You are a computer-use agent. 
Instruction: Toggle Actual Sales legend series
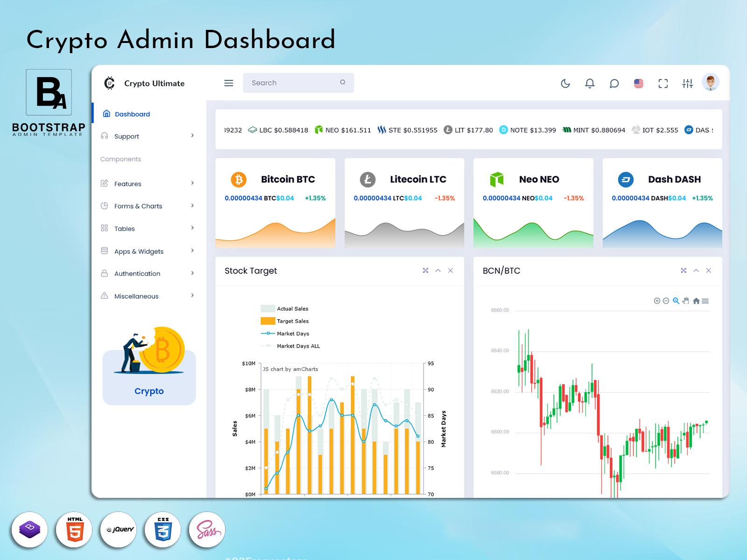pos(284,308)
